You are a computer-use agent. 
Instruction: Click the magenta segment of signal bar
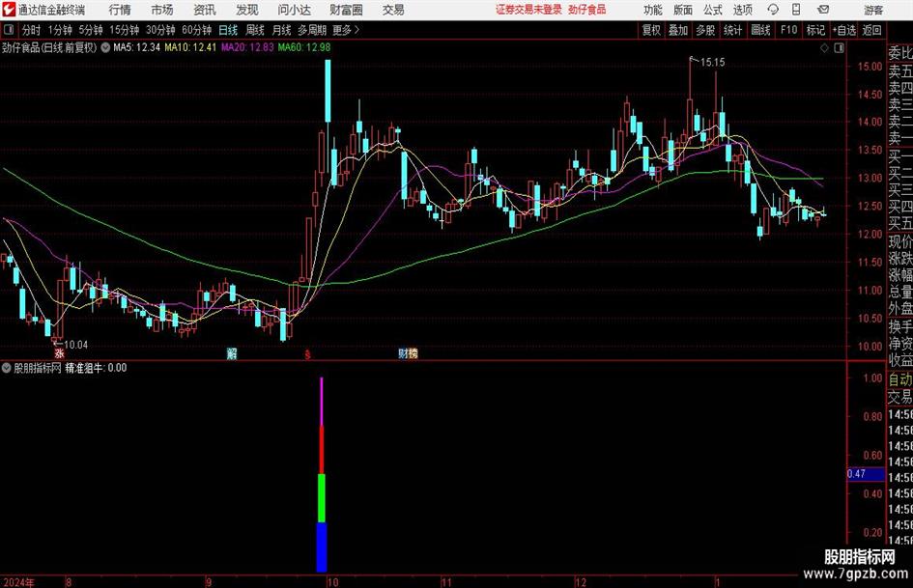(322, 402)
